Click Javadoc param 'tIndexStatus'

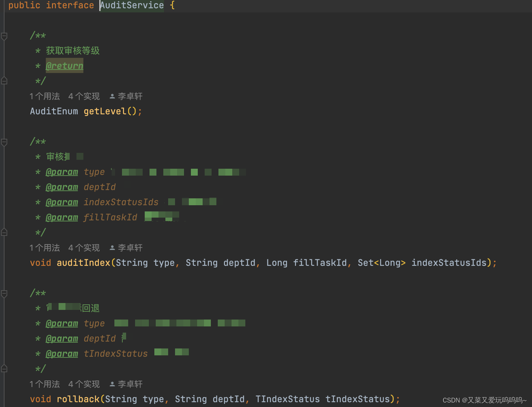115,354
